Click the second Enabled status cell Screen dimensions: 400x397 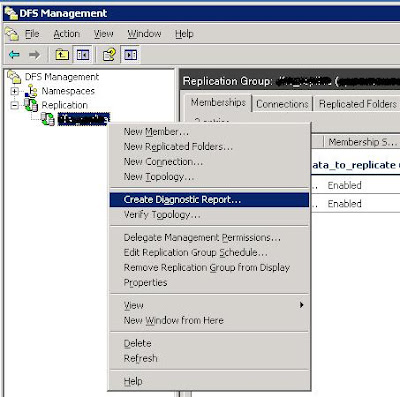pyautogui.click(x=344, y=204)
